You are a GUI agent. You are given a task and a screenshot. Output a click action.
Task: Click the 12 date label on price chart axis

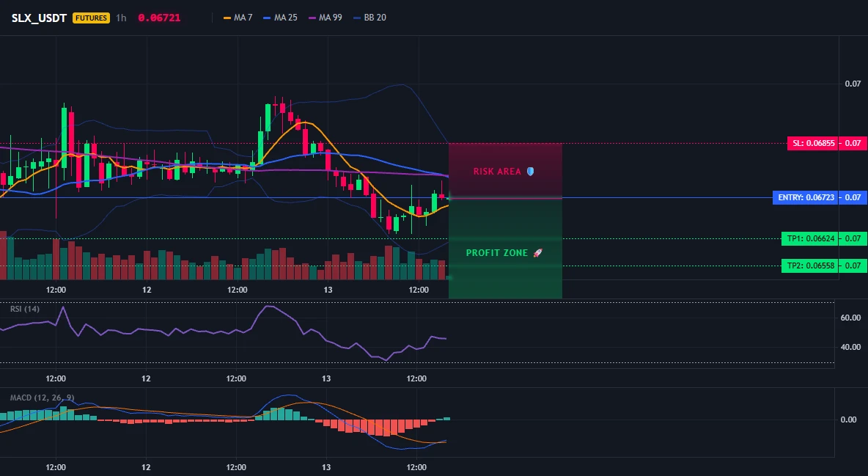(x=147, y=290)
